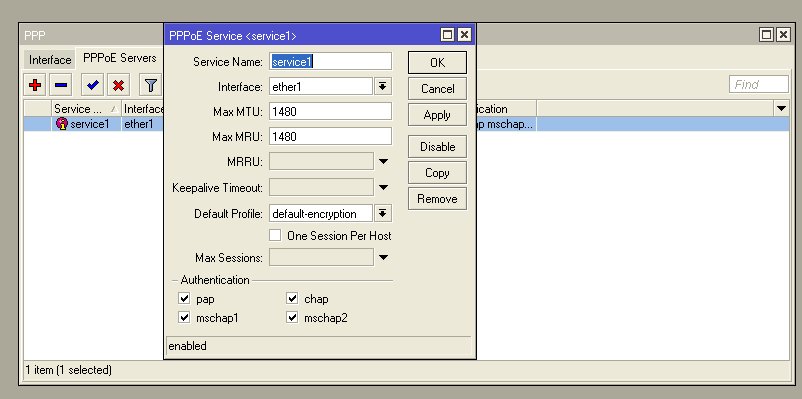Click the Disable button

click(x=437, y=147)
